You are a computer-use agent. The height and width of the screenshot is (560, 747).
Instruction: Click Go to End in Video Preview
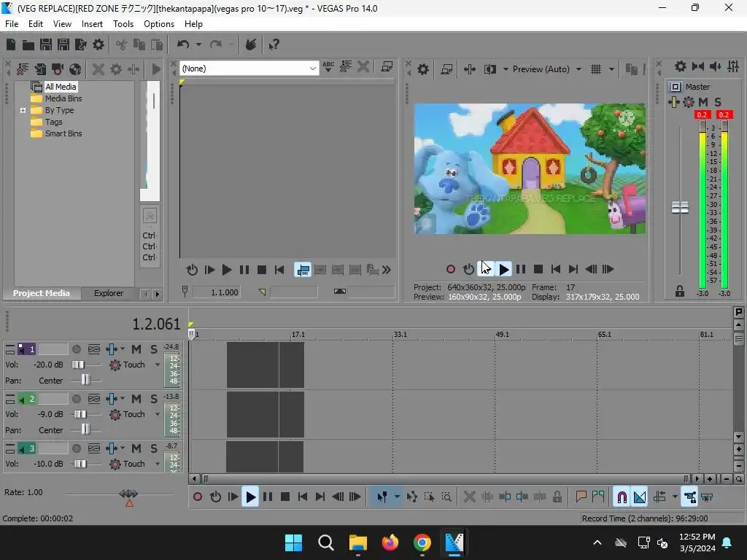(573, 270)
